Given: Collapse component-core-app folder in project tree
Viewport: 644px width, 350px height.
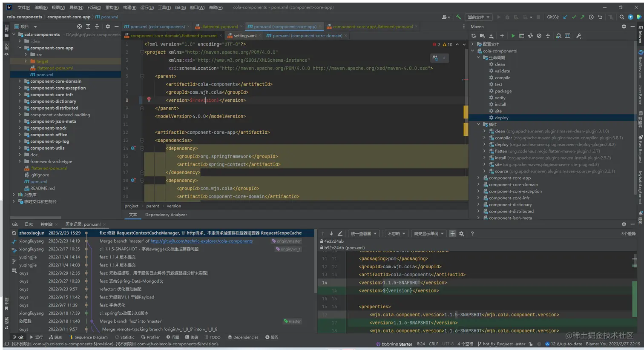Looking at the screenshot, I should tap(20, 48).
